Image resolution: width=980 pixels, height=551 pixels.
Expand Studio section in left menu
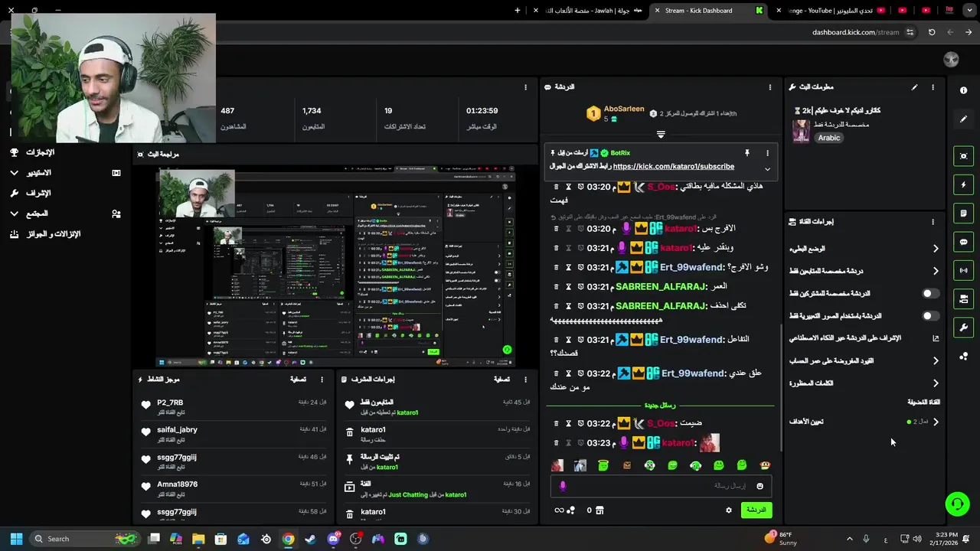click(x=15, y=173)
